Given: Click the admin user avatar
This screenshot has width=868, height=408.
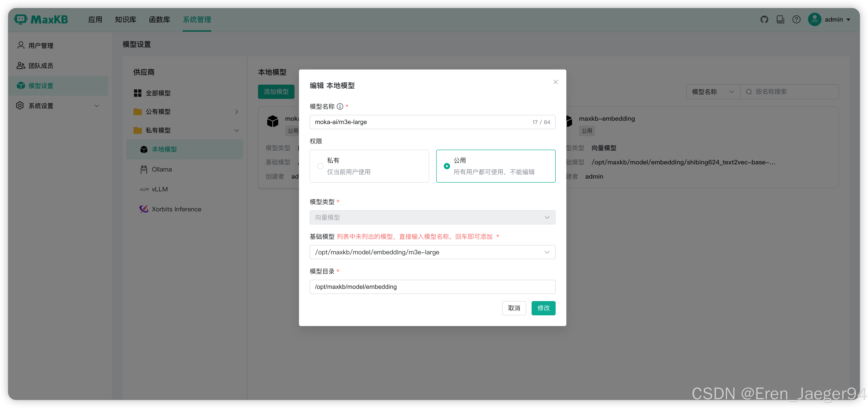Looking at the screenshot, I should (815, 20).
